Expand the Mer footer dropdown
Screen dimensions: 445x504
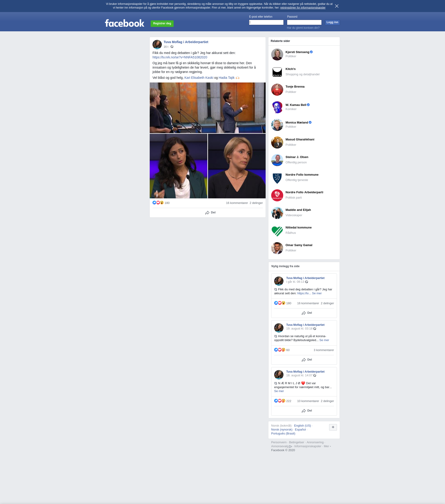pos(327,446)
